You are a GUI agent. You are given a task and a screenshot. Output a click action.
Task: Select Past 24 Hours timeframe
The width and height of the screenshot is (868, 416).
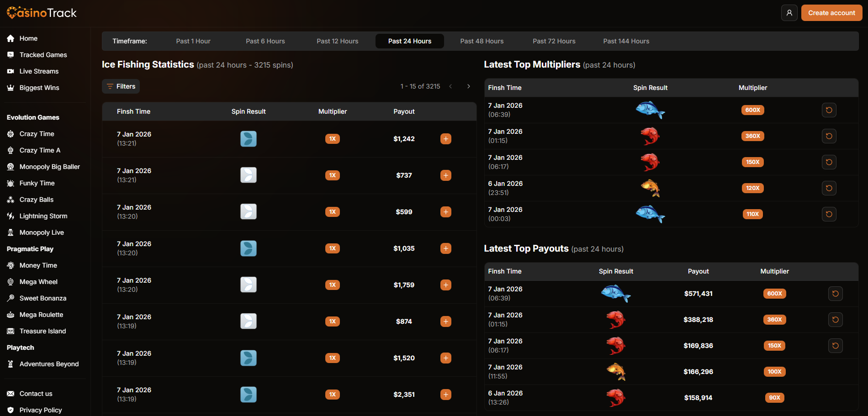tap(410, 41)
